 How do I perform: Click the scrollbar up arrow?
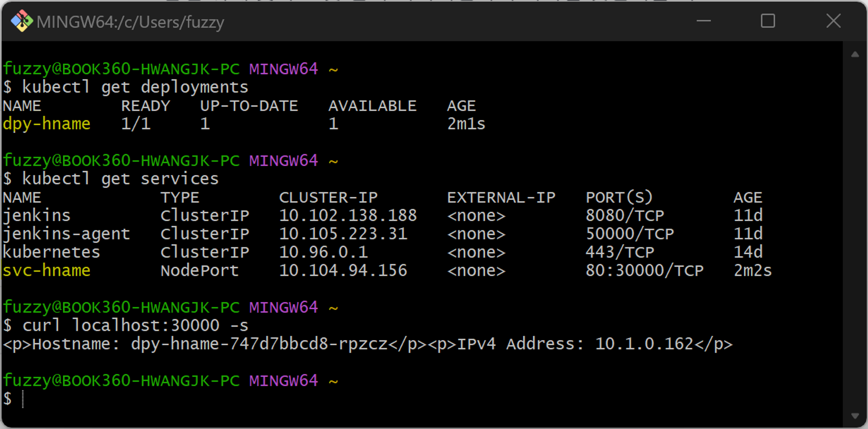855,55
